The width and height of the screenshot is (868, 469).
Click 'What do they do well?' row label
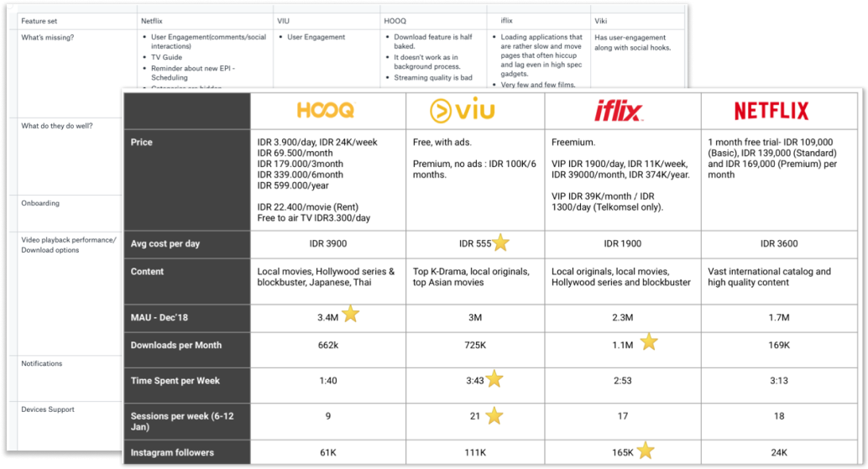(56, 126)
